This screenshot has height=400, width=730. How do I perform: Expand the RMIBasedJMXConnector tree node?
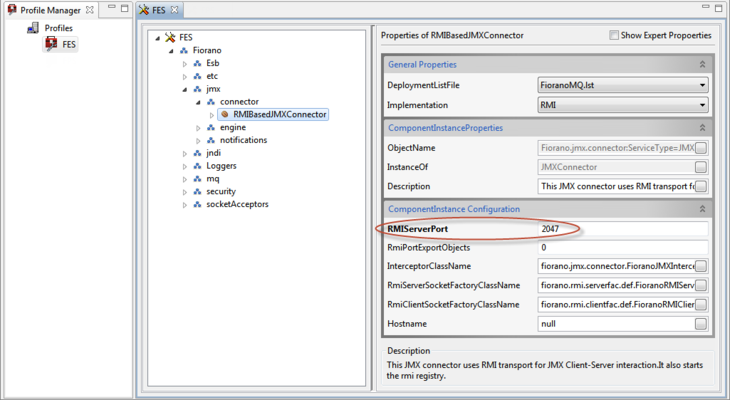(x=212, y=115)
